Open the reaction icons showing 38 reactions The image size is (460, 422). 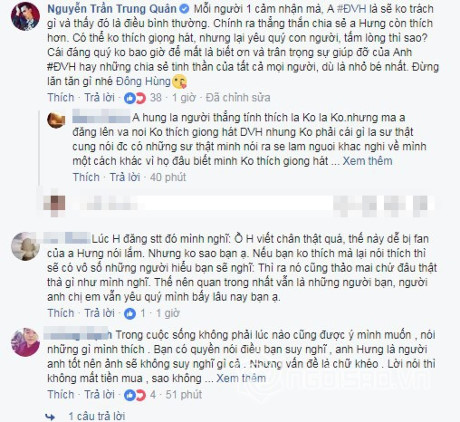point(135,98)
